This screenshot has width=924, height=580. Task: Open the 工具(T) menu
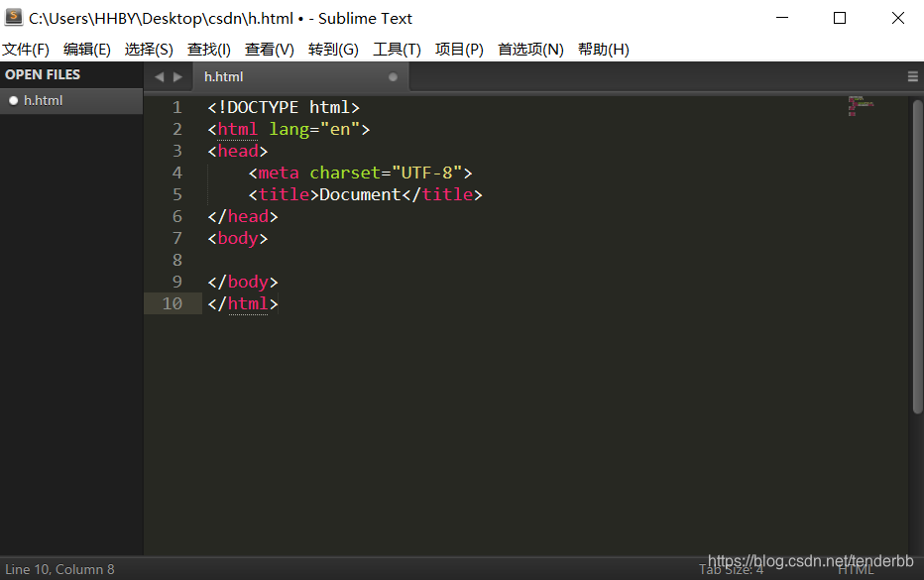tap(397, 50)
